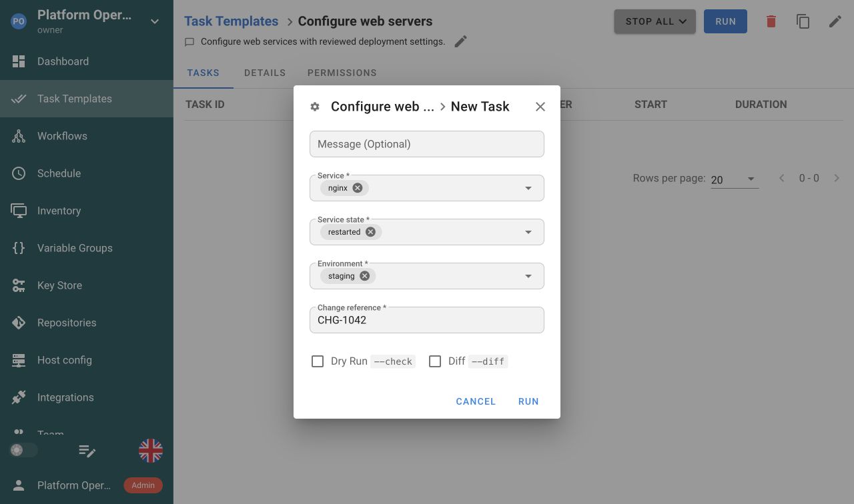Click the Repositories git icon
854x504 pixels.
coord(19,323)
